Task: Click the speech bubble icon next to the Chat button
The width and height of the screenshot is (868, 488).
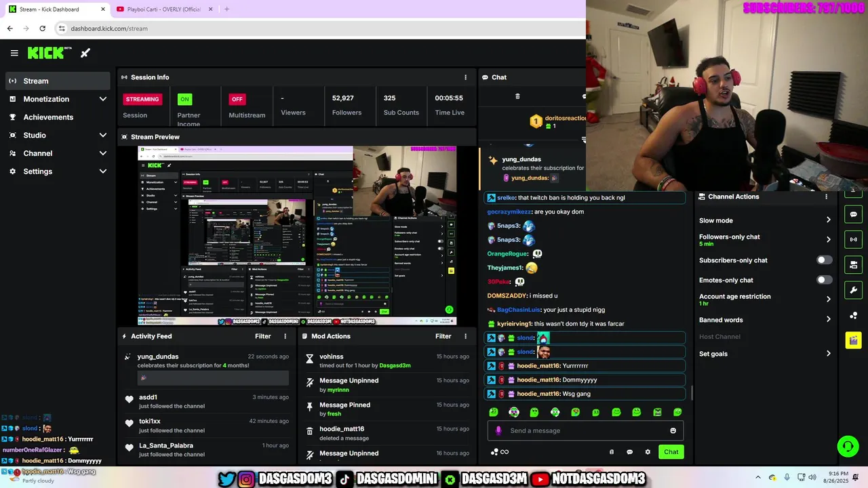Action: point(629,452)
